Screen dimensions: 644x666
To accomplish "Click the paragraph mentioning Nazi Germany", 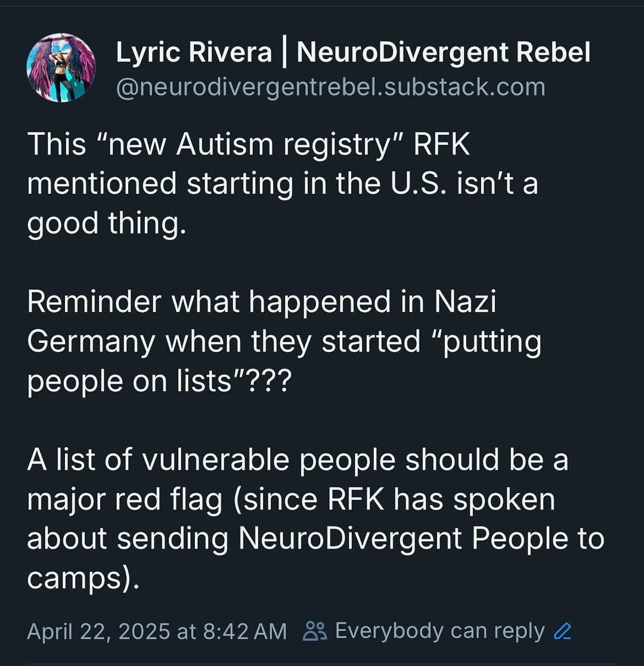I will (x=284, y=342).
